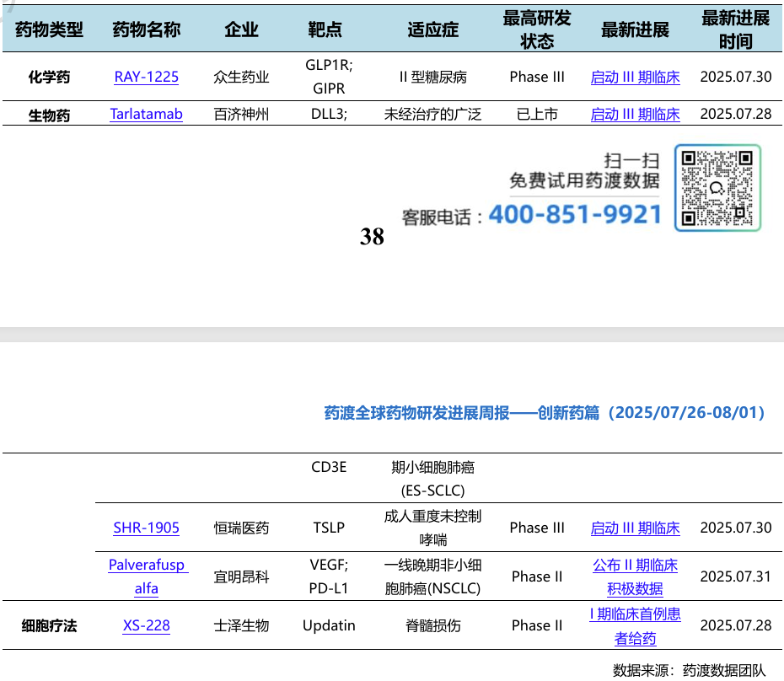Open 启动III期临床 link for SHR-1905
This screenshot has height=681, width=784.
pos(635,528)
